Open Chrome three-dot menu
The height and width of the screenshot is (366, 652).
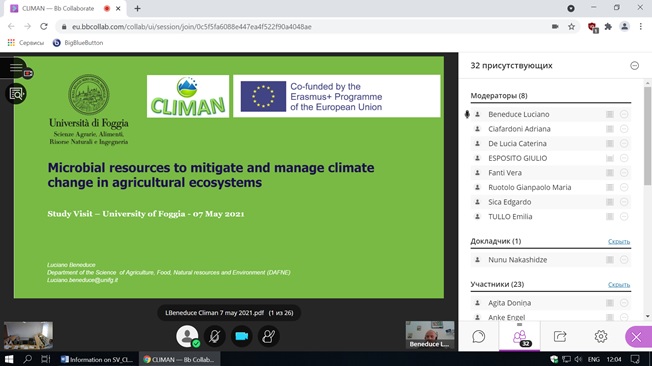pyautogui.click(x=640, y=27)
